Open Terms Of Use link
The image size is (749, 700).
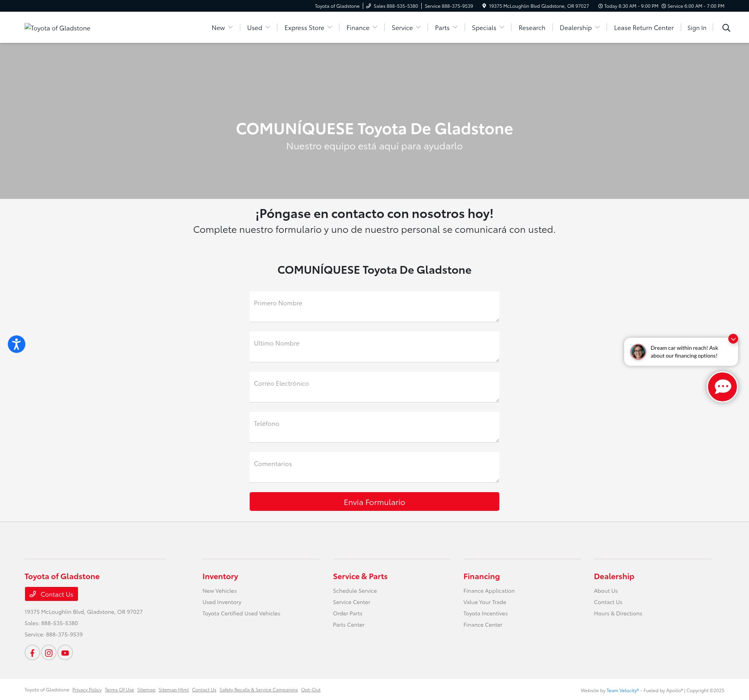pos(119,690)
